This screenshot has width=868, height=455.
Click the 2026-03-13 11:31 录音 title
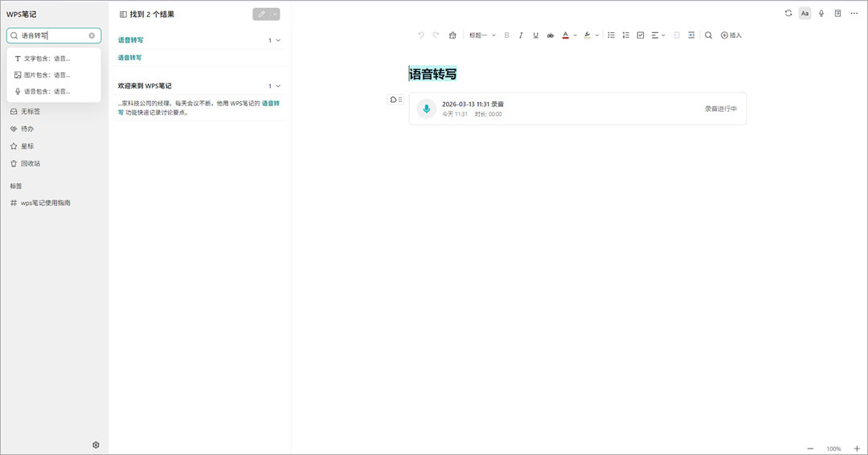point(473,104)
